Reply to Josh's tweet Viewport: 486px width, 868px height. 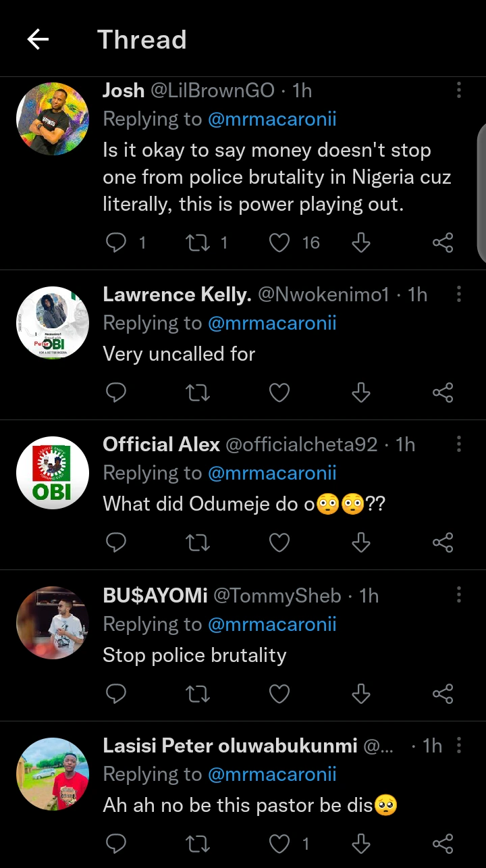coord(117,242)
